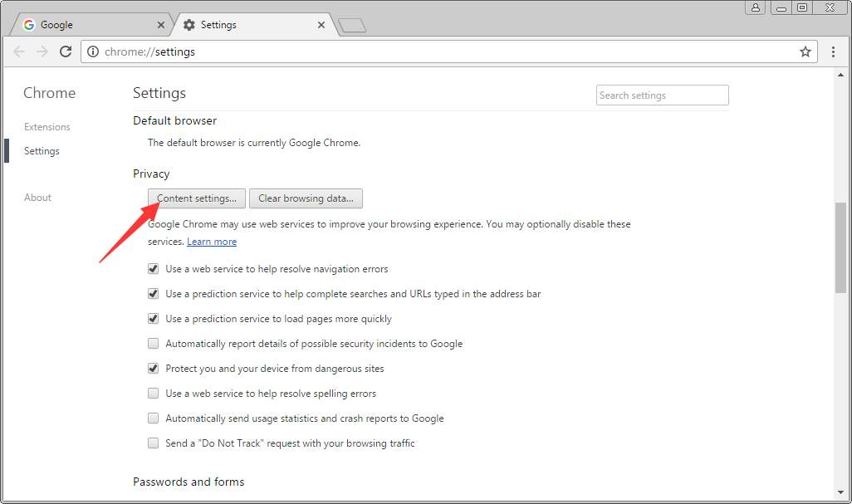
Task: Bookmark this page with the star icon
Action: [x=805, y=51]
